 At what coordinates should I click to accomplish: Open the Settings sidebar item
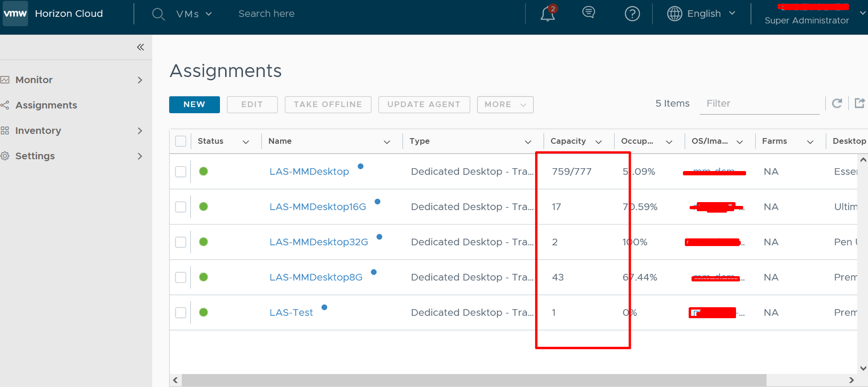[x=35, y=156]
